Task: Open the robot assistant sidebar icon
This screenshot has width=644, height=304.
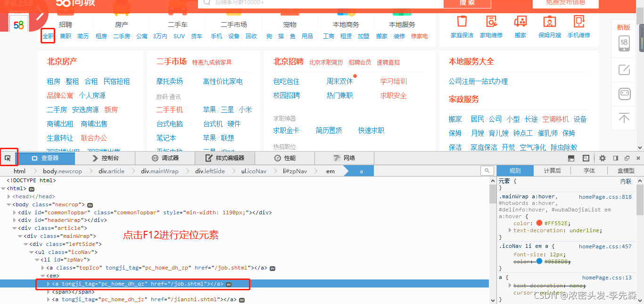Action: [624, 93]
